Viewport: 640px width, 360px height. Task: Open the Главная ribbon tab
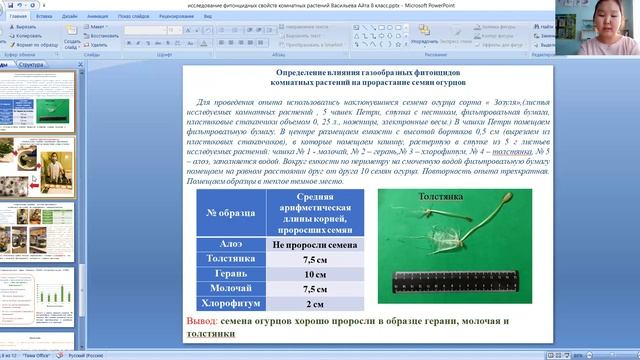18,16
